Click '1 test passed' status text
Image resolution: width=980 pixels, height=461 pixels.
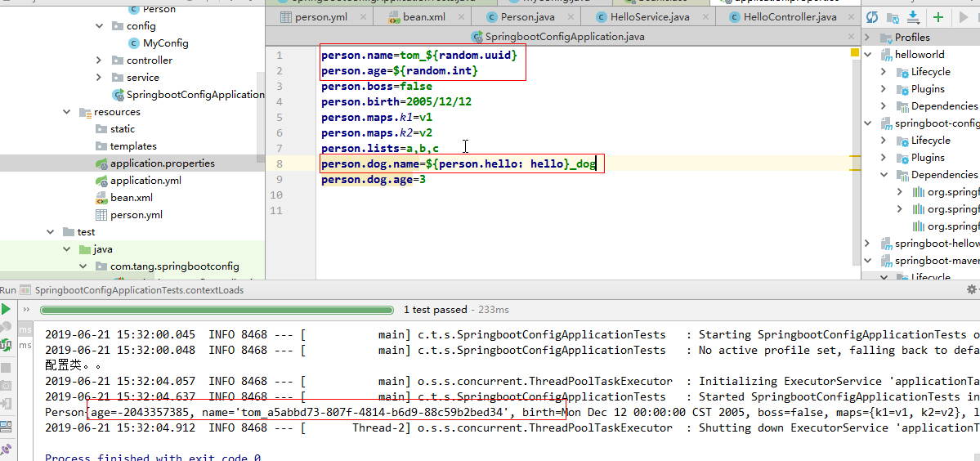point(436,310)
